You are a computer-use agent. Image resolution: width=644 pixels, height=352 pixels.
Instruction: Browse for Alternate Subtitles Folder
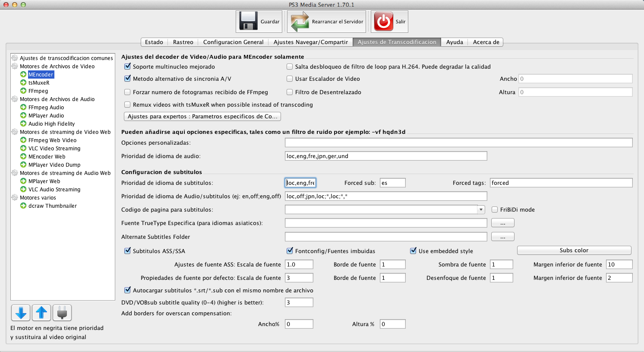pos(503,237)
